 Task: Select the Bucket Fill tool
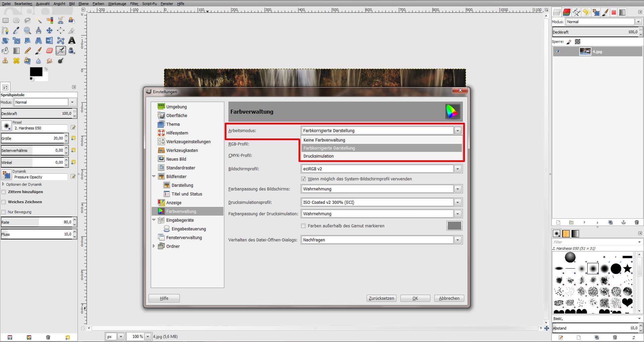5,50
